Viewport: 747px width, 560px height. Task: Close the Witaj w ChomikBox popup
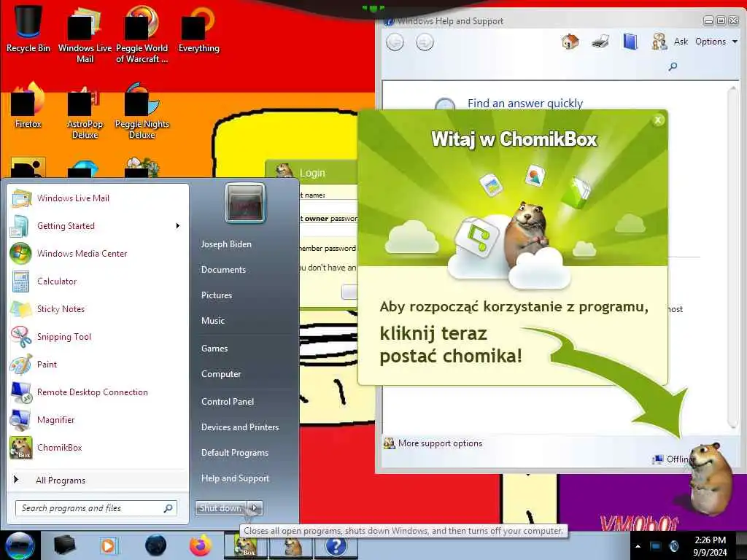point(658,120)
